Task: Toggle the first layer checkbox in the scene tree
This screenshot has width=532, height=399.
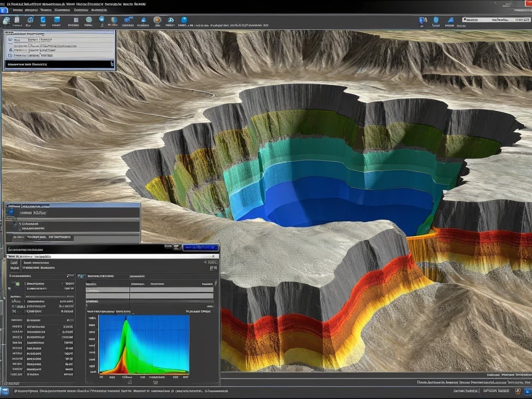Action: 10,39
